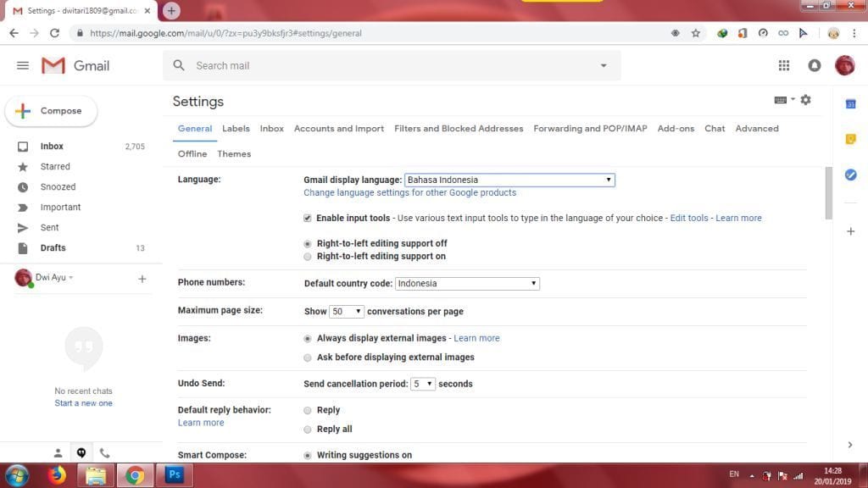
Task: Open the Default country code dropdown
Action: click(467, 283)
